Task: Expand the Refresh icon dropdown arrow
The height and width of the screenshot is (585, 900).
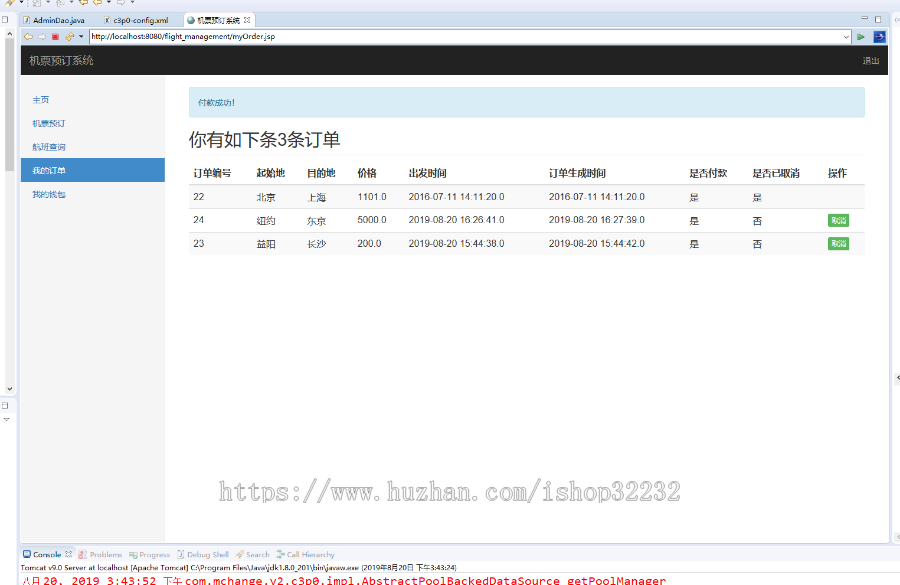Action: point(80,36)
